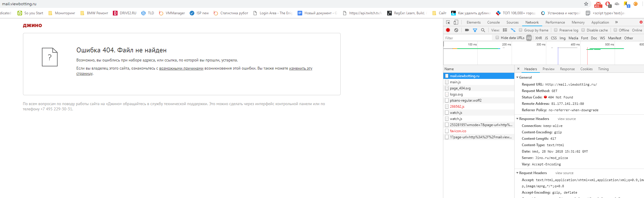The width and height of the screenshot is (644, 198).
Task: Check the Disable cache option
Action: pyautogui.click(x=583, y=30)
